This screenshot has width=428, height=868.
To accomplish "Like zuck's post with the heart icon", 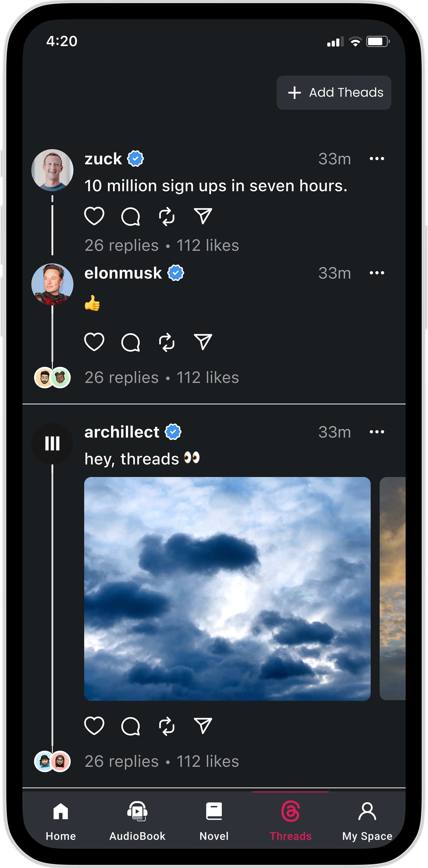I will [94, 216].
